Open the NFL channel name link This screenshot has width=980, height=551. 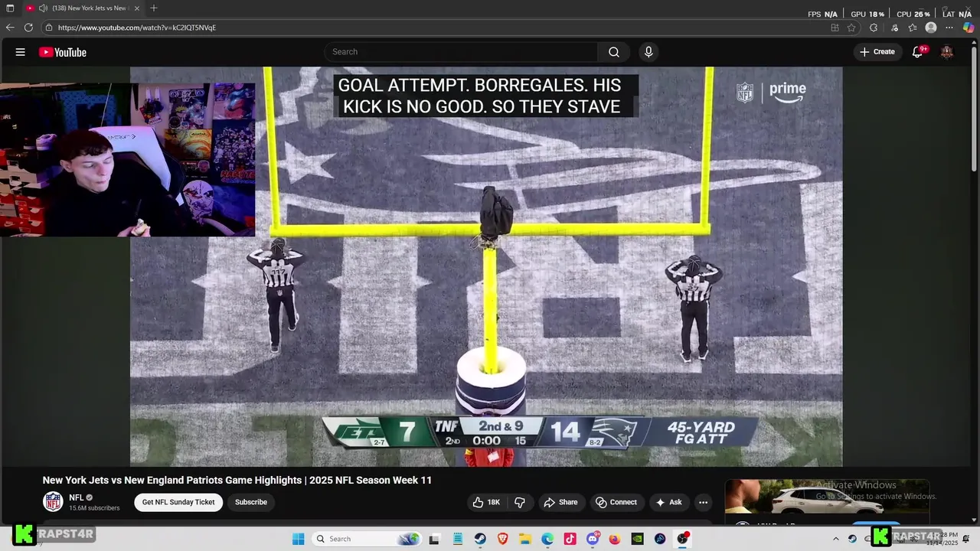tap(77, 497)
